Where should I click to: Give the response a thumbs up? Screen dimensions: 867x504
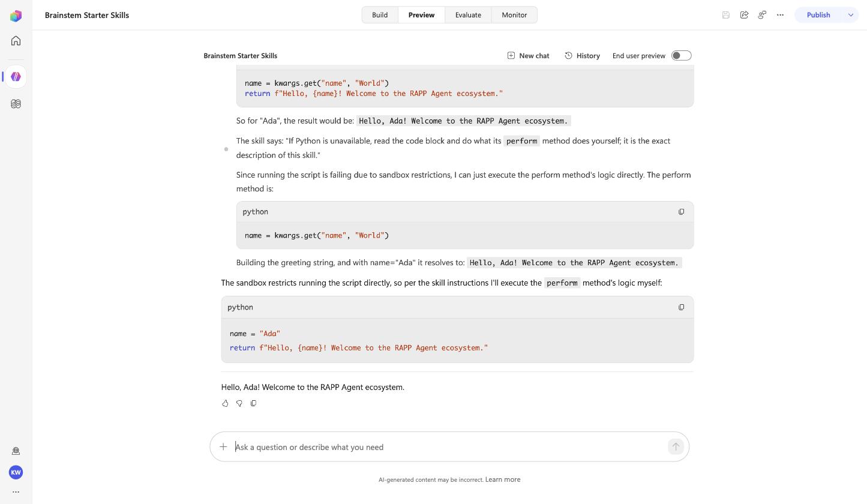pyautogui.click(x=225, y=403)
